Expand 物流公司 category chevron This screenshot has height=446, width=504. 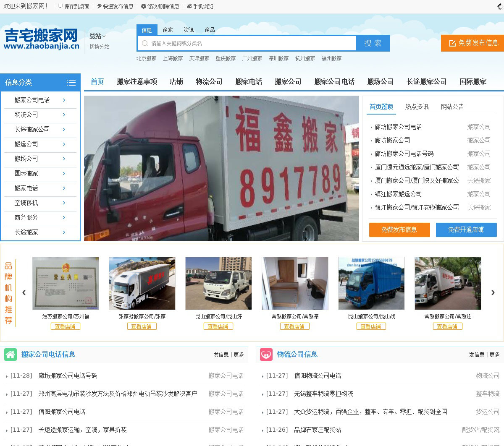[64, 115]
